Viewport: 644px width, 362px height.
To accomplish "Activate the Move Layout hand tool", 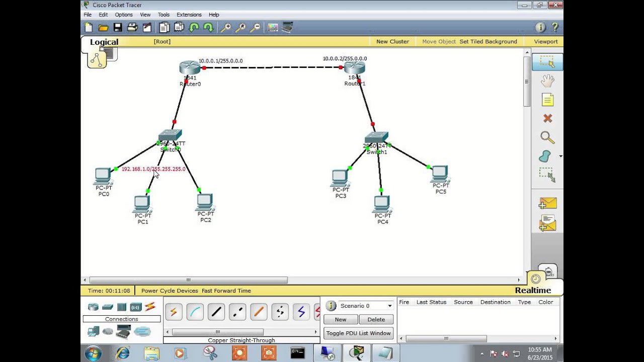I will [x=547, y=81].
